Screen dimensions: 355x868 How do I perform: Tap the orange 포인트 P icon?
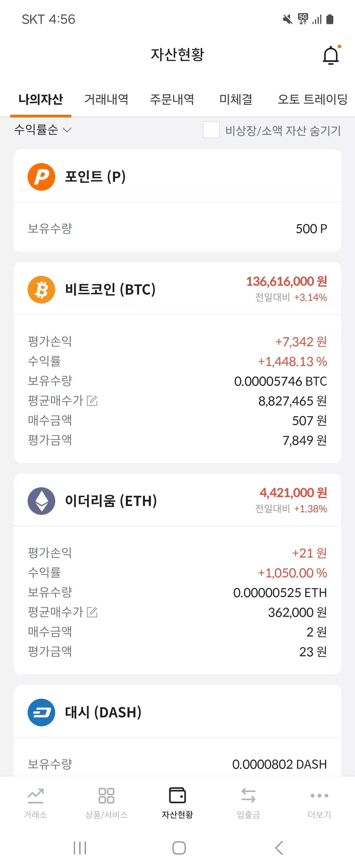[41, 177]
